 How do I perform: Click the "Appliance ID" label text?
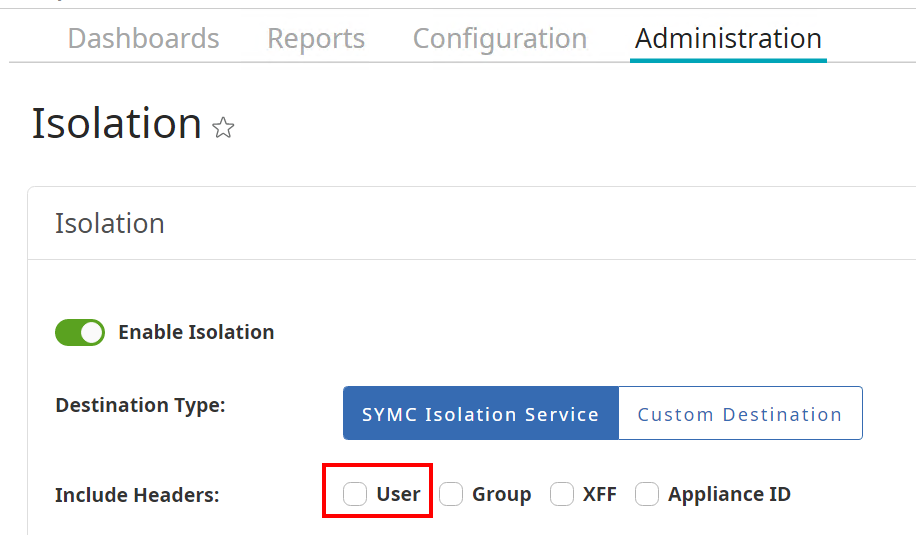[x=729, y=494]
